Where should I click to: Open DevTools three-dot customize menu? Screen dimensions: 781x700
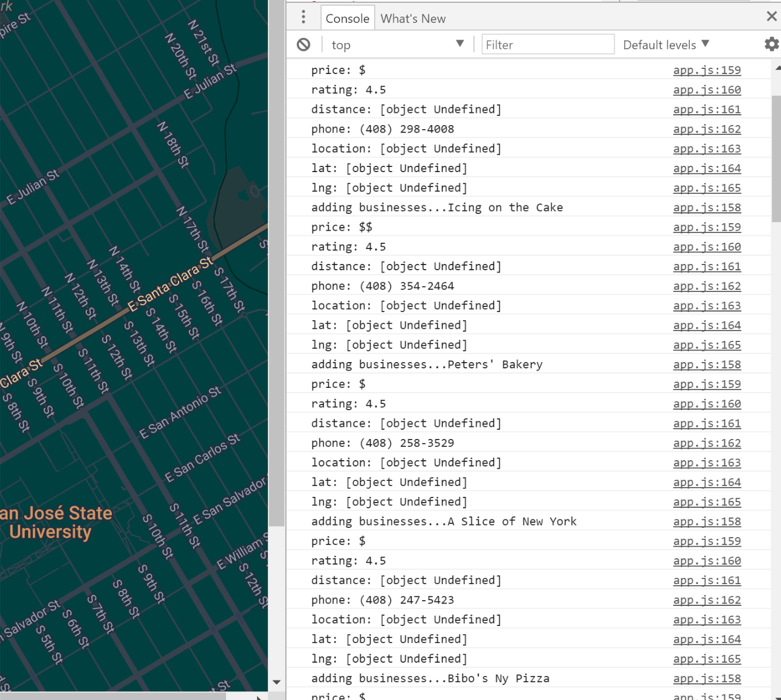(x=304, y=17)
